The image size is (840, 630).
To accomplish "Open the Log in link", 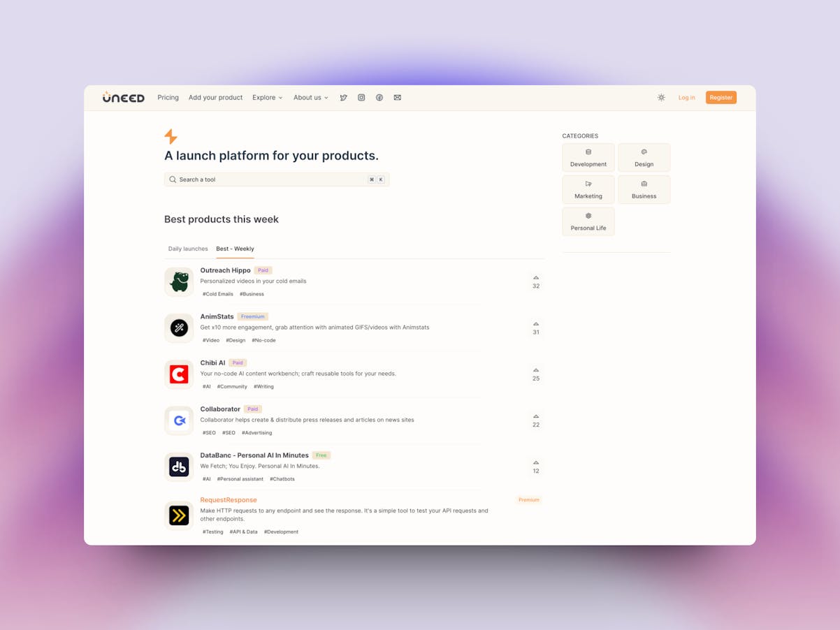I will [687, 98].
